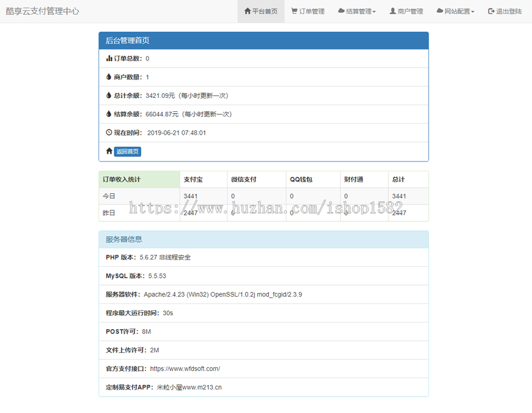Click the home icon next to 返回首页 button
Image resolution: width=532 pixels, height=413 pixels.
(109, 151)
